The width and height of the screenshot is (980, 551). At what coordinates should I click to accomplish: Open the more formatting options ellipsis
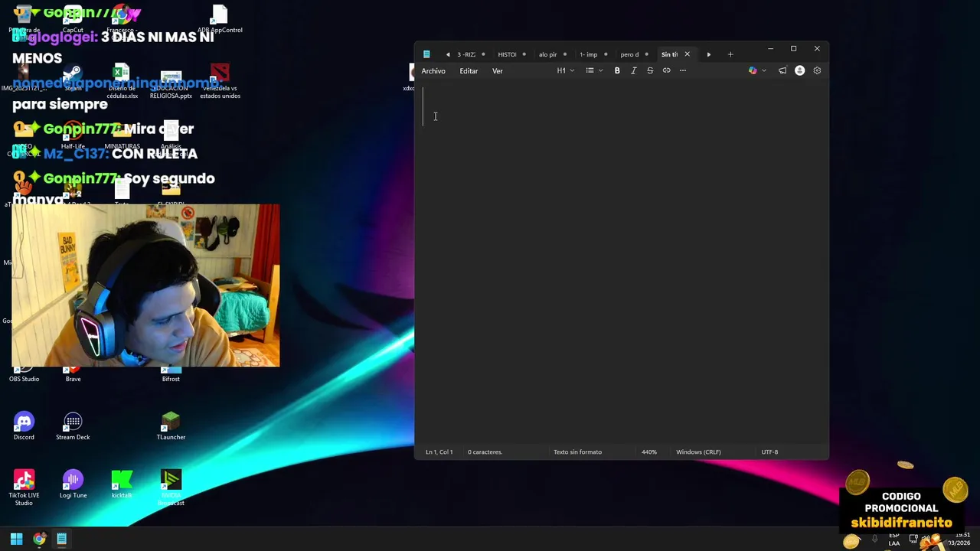click(683, 70)
